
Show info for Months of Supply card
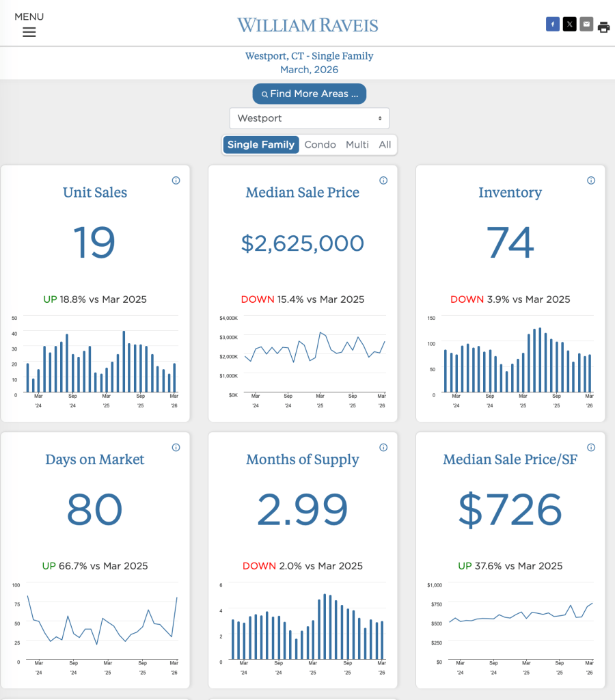click(383, 448)
